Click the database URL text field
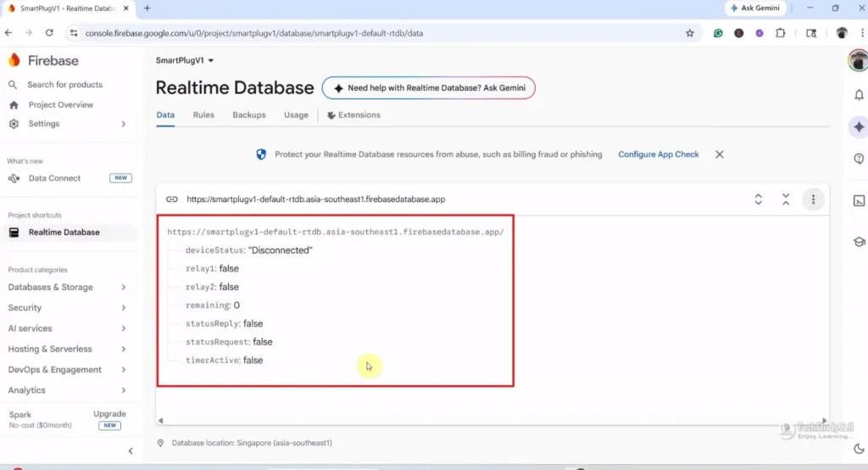 315,199
